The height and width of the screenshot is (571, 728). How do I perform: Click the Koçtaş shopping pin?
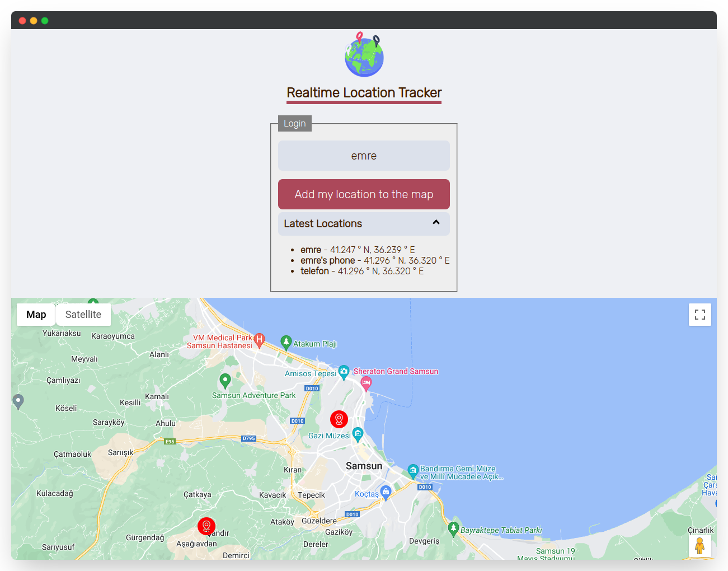pos(386,493)
